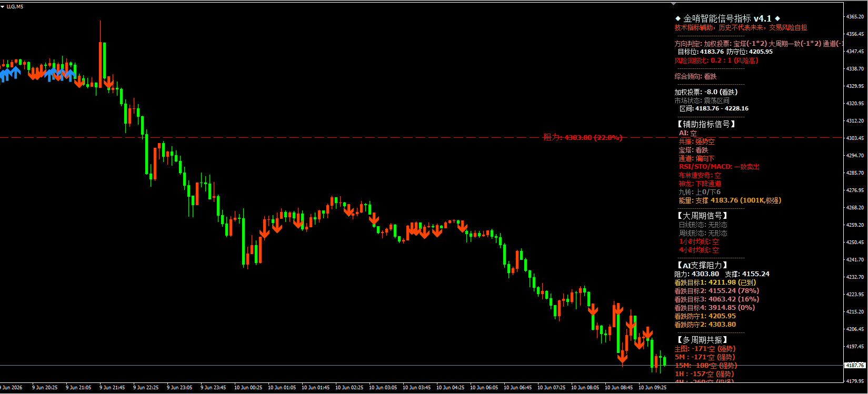This screenshot has height=394, width=868.
Task: Click the 目标位 4183.76 target value
Action: click(x=701, y=52)
